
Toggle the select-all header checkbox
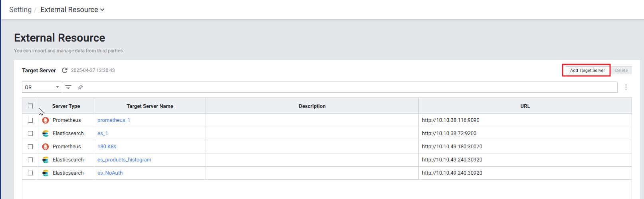[x=30, y=106]
